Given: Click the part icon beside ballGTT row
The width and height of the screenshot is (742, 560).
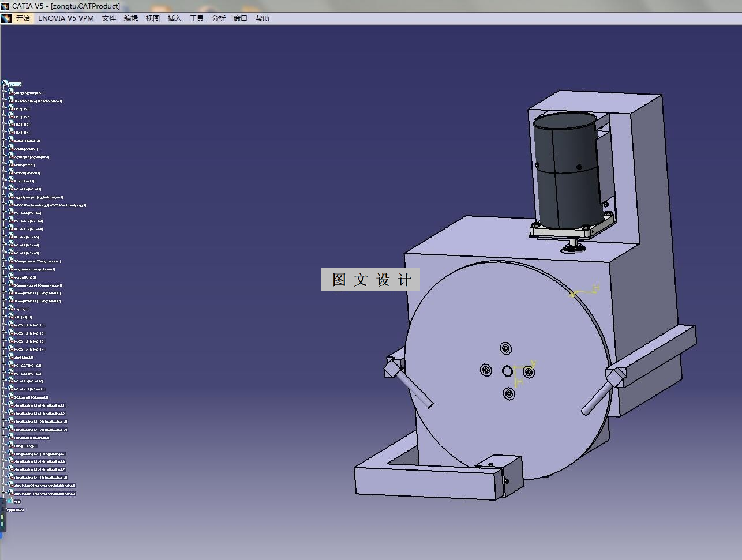Looking at the screenshot, I should [11, 141].
